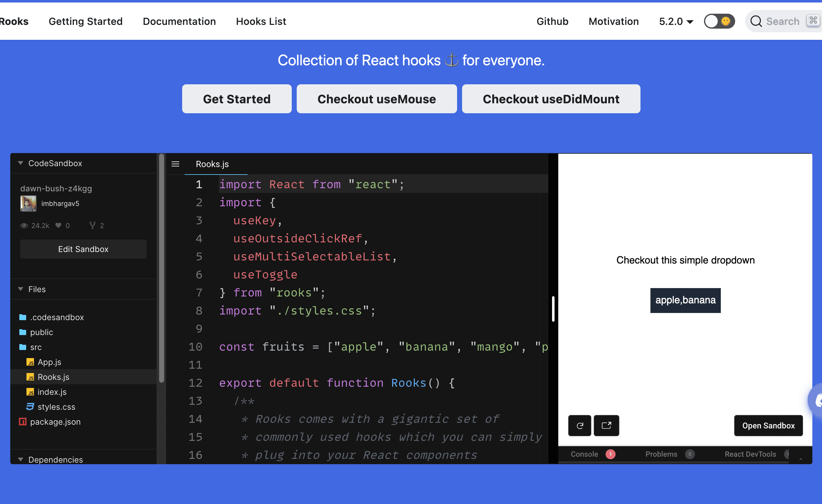Click the sidebar vertical scrollbar
The width and height of the screenshot is (822, 504).
pyautogui.click(x=162, y=268)
